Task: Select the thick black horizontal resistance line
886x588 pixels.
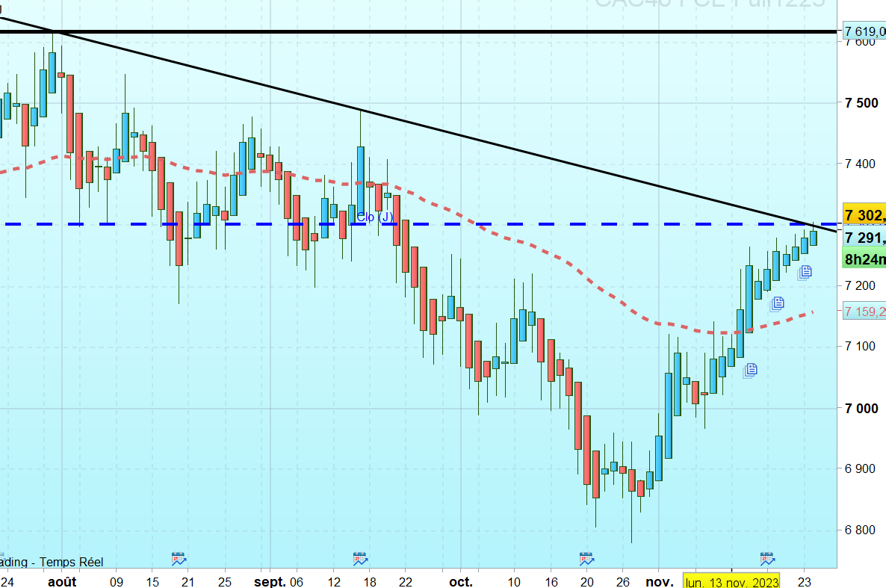Action: coord(418,31)
